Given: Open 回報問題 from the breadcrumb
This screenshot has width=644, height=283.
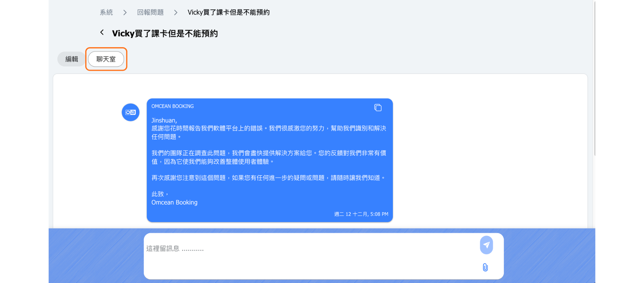Looking at the screenshot, I should [150, 13].
